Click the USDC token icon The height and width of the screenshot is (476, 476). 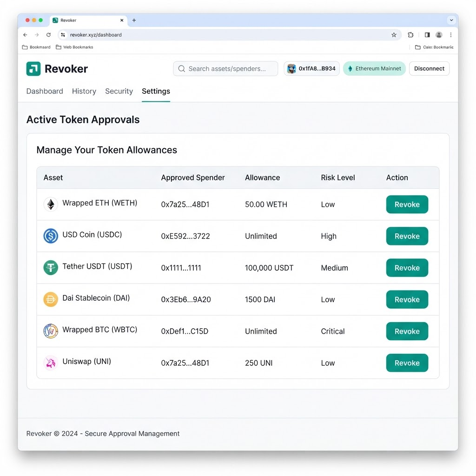click(x=51, y=236)
